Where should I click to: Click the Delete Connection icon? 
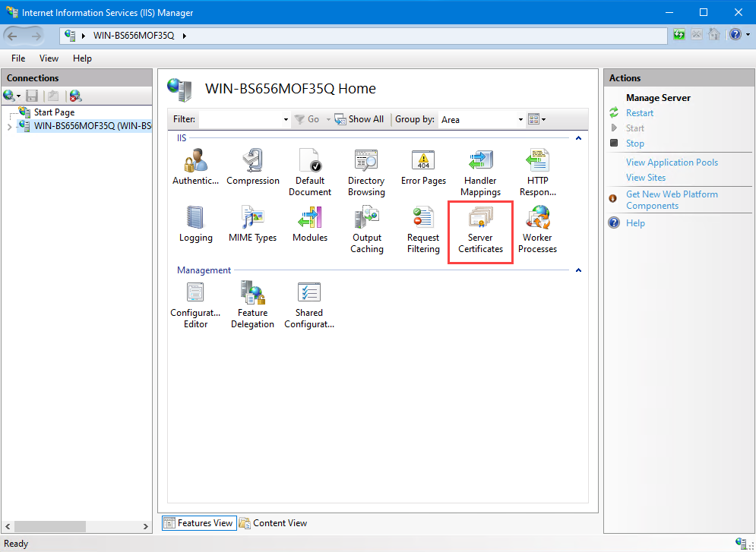(x=75, y=96)
